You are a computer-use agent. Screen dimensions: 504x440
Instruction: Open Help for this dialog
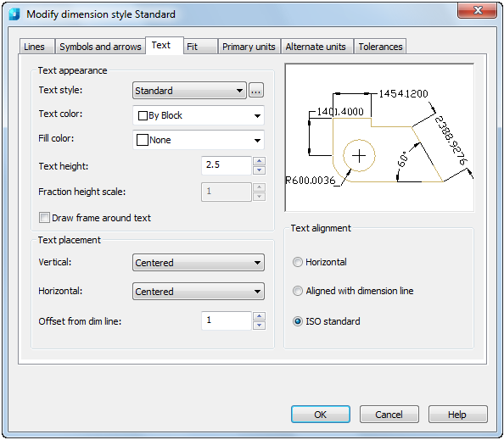(457, 415)
